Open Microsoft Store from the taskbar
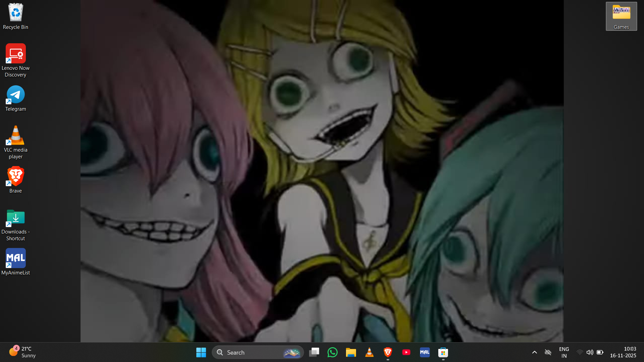The width and height of the screenshot is (644, 362). tap(443, 352)
